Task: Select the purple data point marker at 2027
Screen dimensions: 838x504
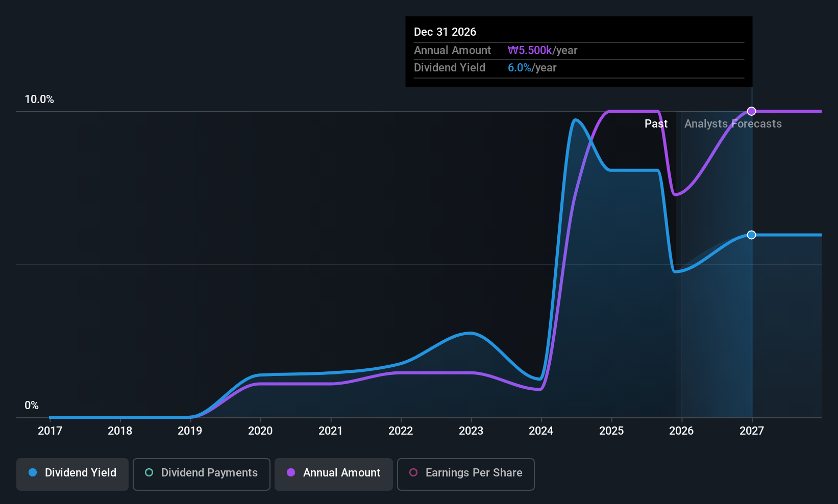Action: [751, 111]
